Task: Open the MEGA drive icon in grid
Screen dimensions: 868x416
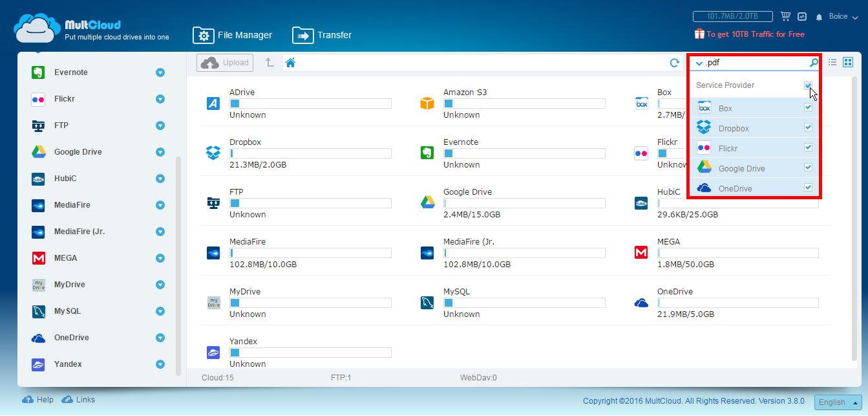Action: coord(641,252)
